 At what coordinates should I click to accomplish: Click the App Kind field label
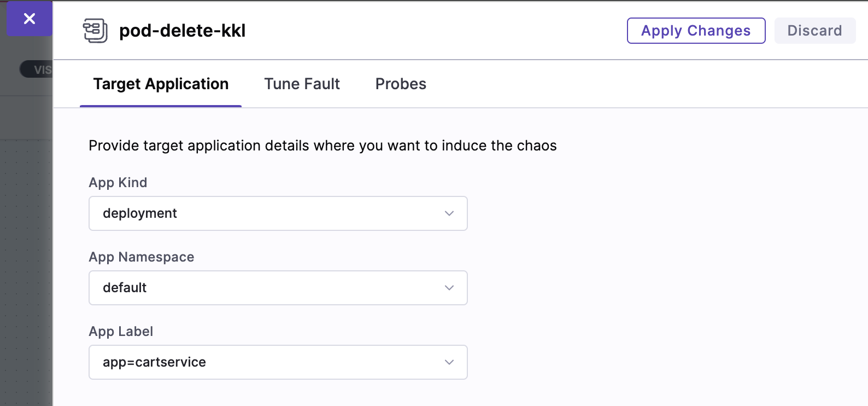point(118,183)
